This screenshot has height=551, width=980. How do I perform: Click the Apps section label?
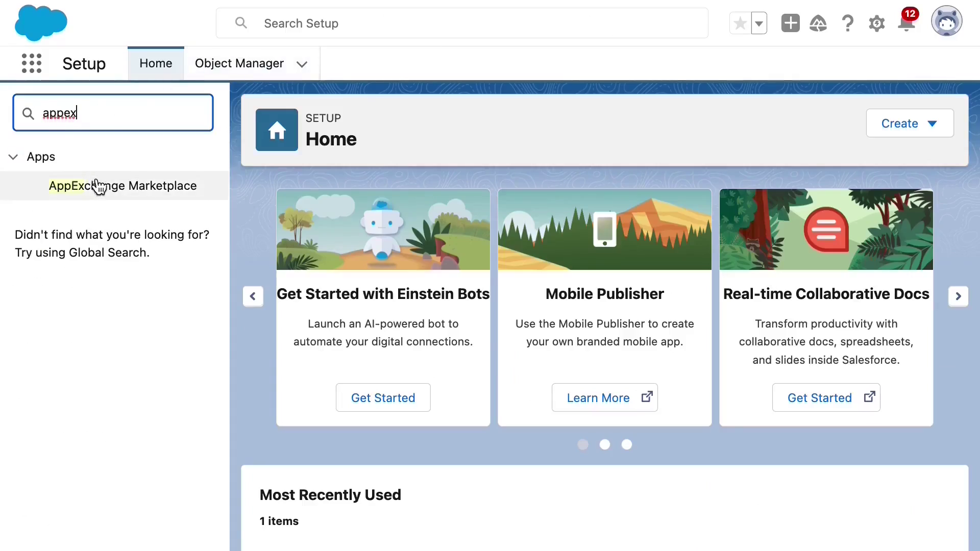[x=41, y=157]
